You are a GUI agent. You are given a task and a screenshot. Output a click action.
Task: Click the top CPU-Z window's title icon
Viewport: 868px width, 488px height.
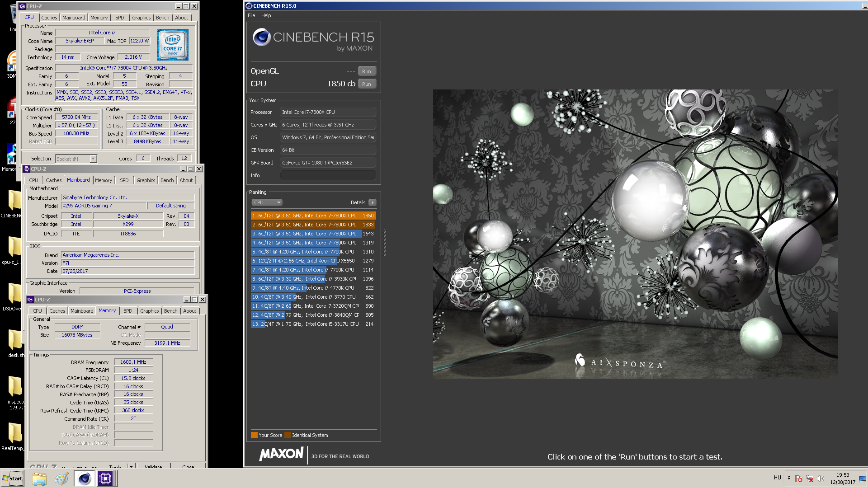pos(22,6)
